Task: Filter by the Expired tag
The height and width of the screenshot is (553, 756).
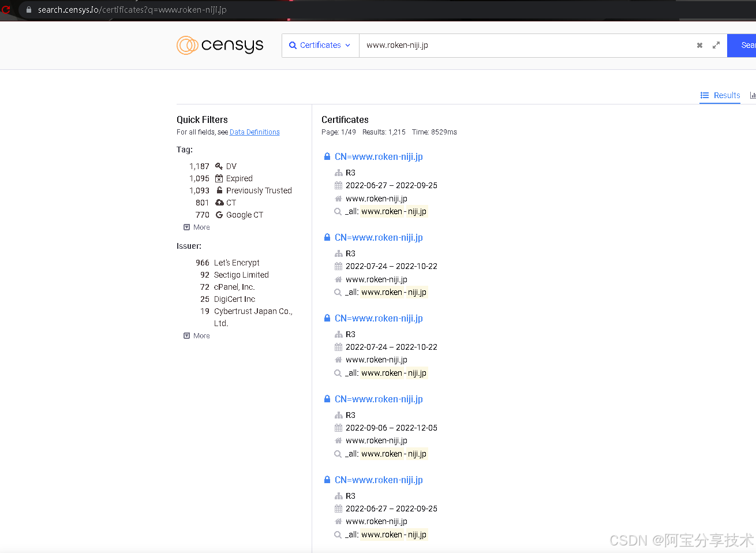Action: coord(239,178)
